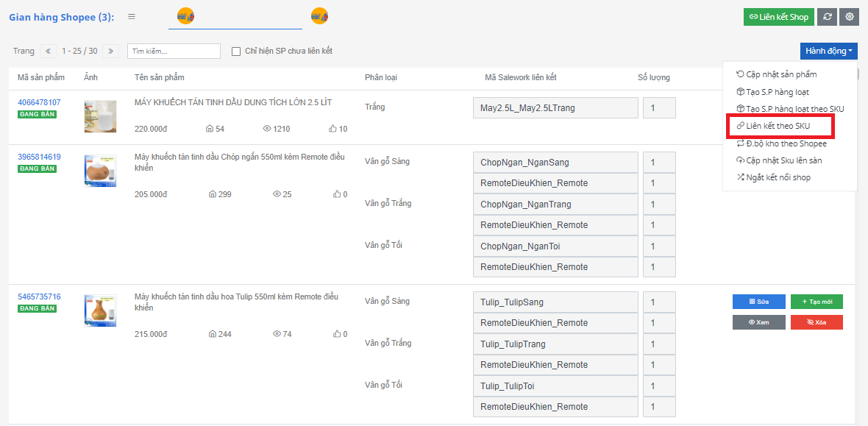Select the first shop avatar tab
Screen dimensions: 868x426
click(x=186, y=15)
